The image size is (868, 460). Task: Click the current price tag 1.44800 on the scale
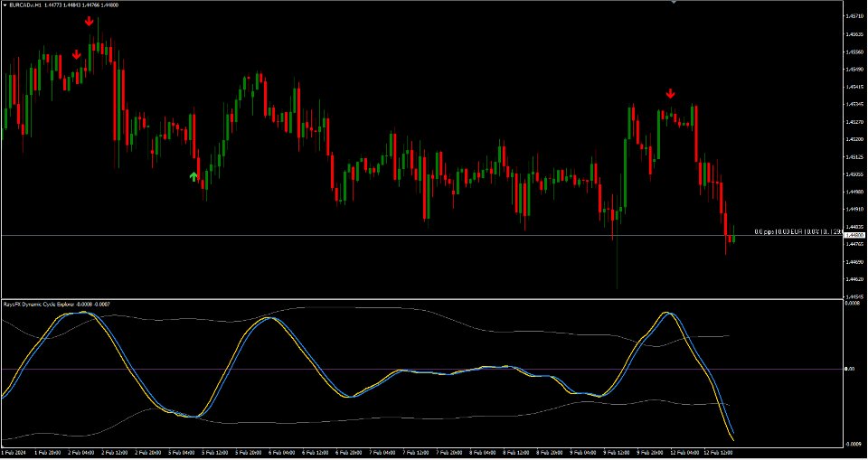tap(854, 235)
